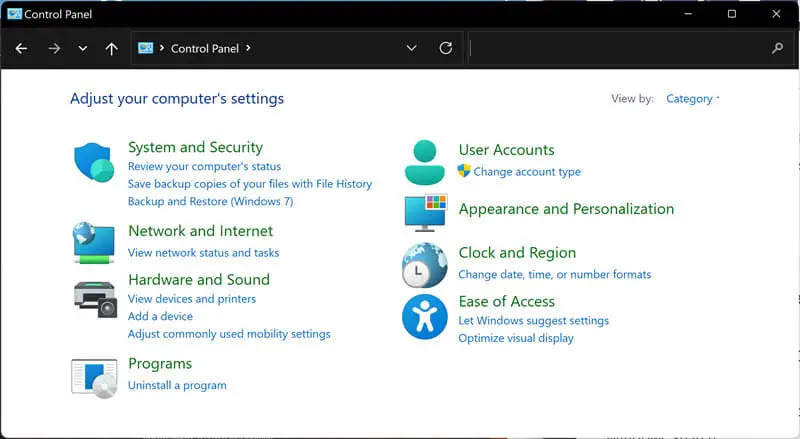Click the Control Panel title bar icon

pos(14,14)
